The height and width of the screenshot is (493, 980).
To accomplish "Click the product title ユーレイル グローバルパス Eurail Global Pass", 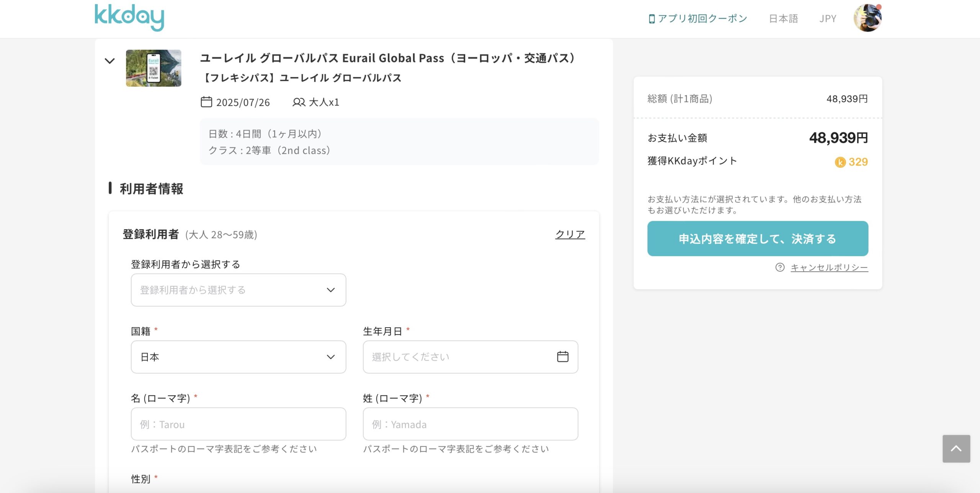I will (x=387, y=58).
